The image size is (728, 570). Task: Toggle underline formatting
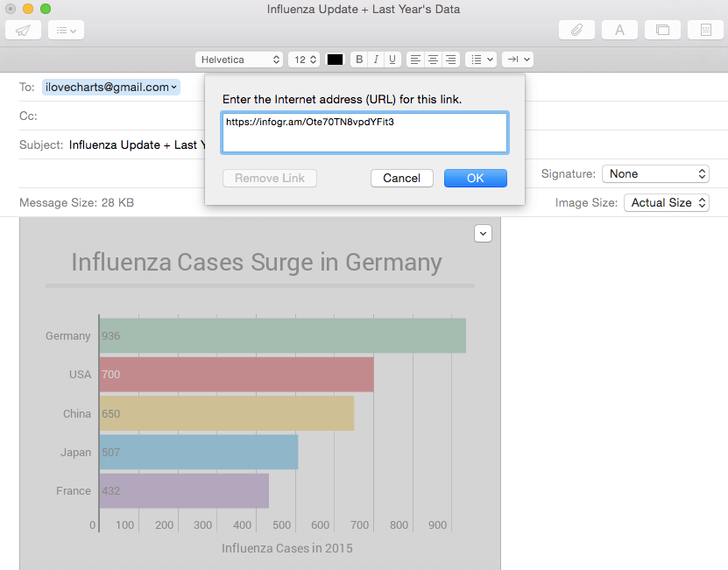[392, 59]
